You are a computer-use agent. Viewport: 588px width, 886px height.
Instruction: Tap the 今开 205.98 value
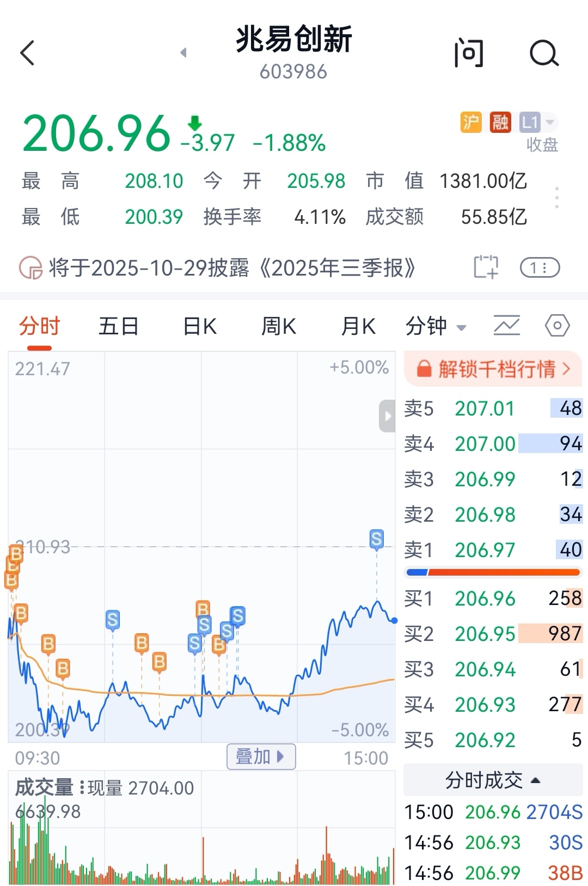316,181
